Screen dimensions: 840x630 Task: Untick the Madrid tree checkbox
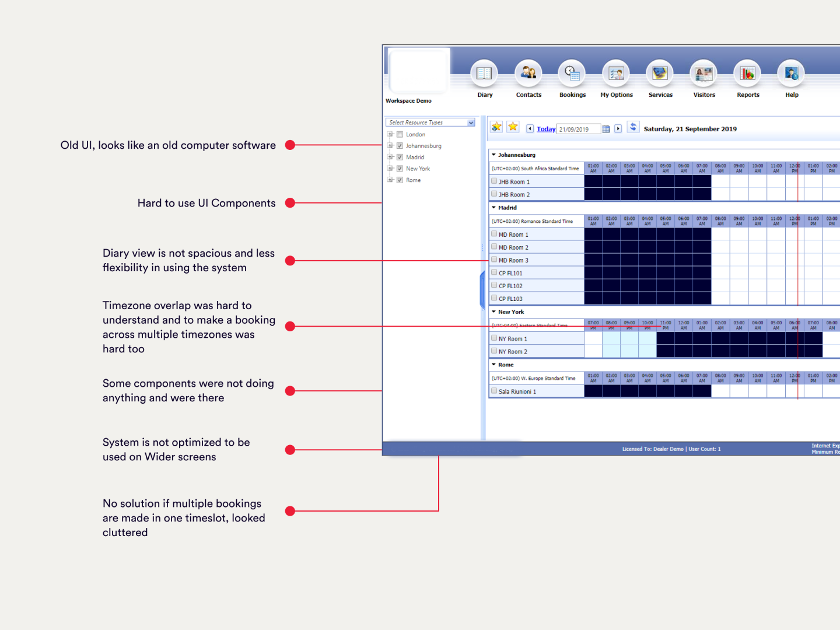(400, 157)
